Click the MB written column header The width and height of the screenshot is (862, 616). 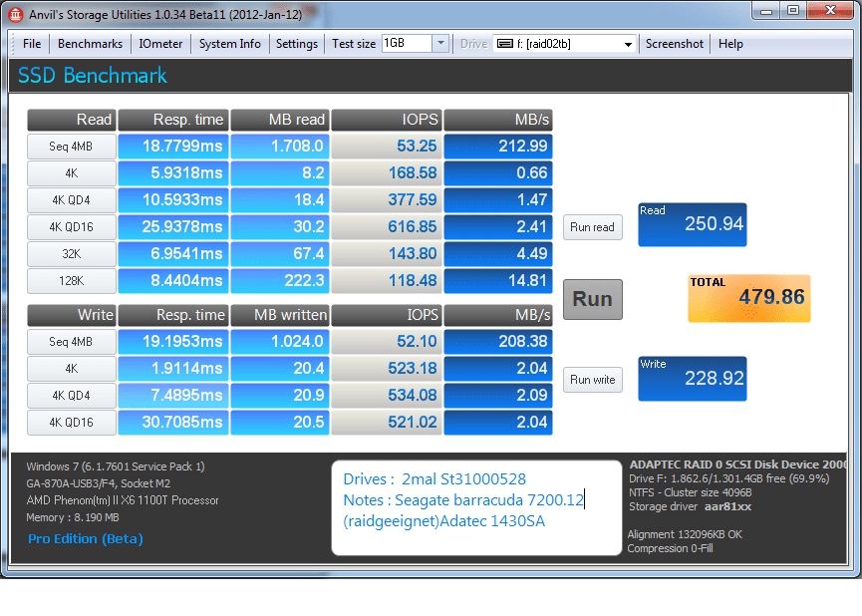tap(280, 315)
